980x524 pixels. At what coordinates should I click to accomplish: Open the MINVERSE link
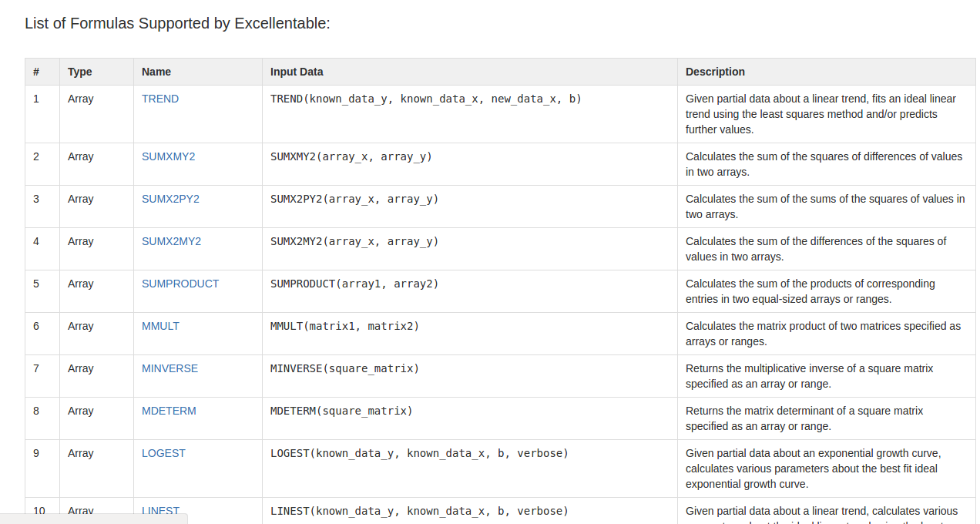[x=169, y=368]
